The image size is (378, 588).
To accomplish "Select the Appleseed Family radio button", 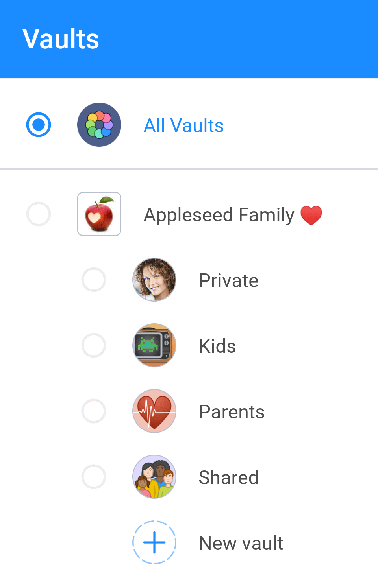I will (39, 214).
